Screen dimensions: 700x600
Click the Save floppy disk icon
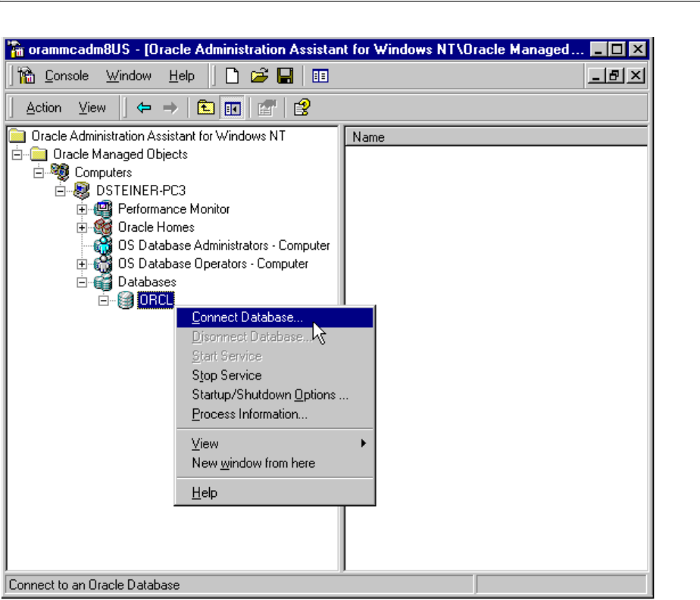(286, 76)
